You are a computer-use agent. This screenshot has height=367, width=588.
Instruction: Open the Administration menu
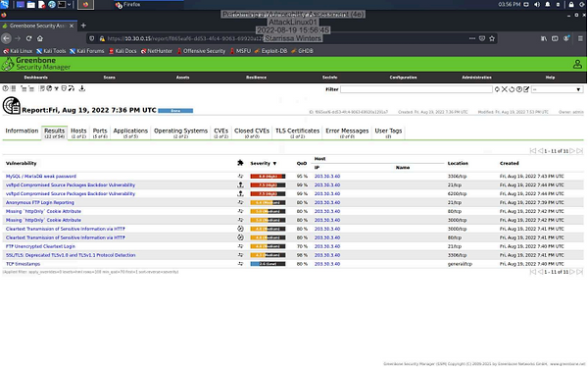(476, 78)
